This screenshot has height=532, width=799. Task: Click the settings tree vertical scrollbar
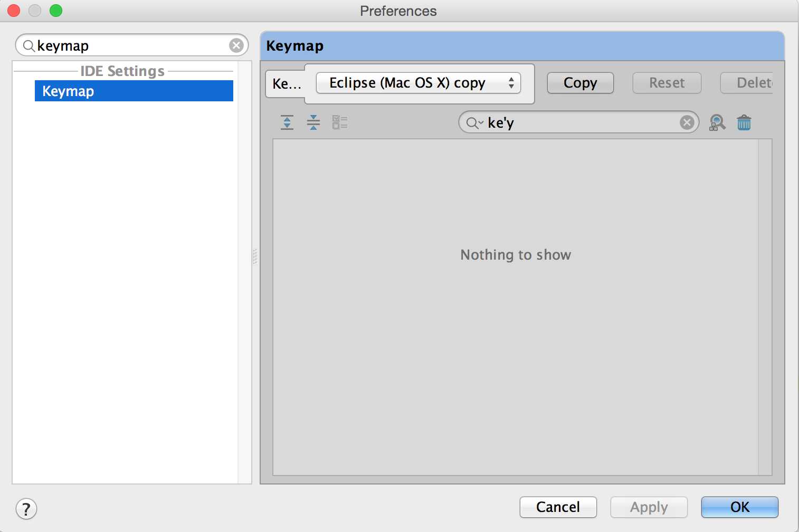[244, 272]
